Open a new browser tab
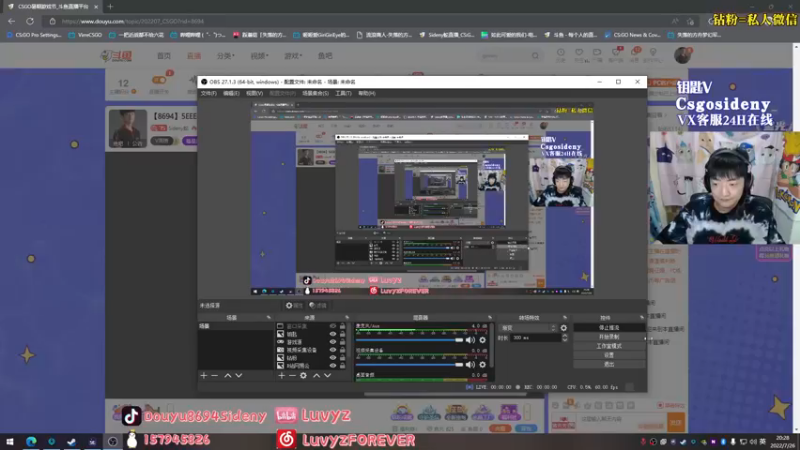This screenshot has width=800, height=450. 110,6
